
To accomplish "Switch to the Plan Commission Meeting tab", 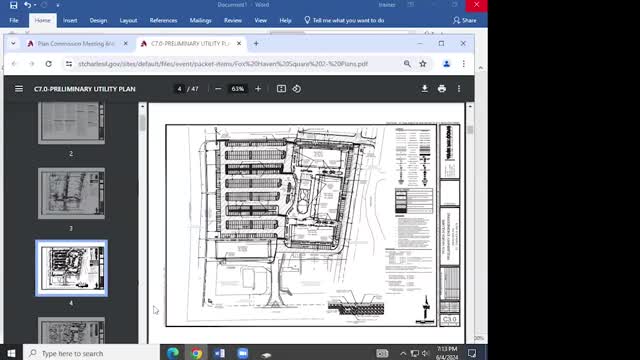I will point(76,44).
